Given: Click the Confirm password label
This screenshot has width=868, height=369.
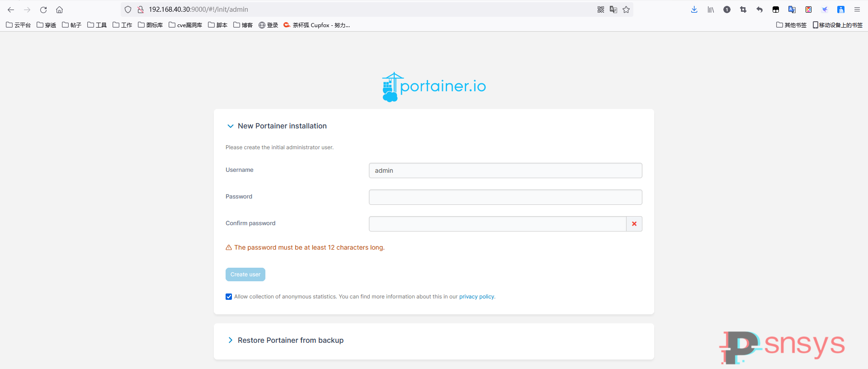Looking at the screenshot, I should 250,223.
